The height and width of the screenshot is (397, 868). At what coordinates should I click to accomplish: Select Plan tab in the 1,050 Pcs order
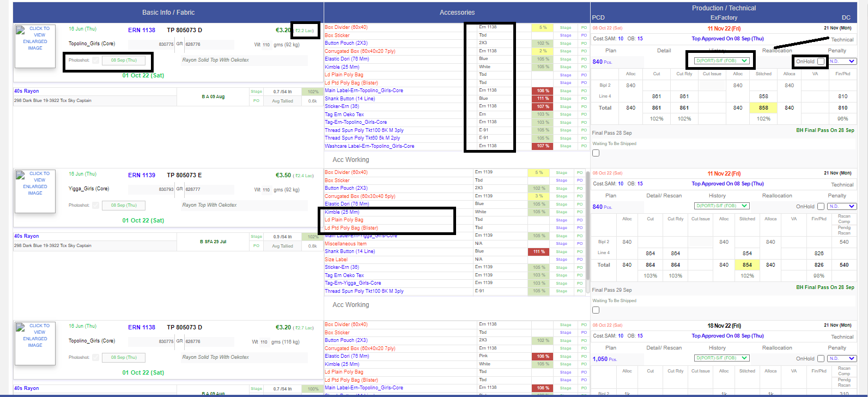[611, 348]
